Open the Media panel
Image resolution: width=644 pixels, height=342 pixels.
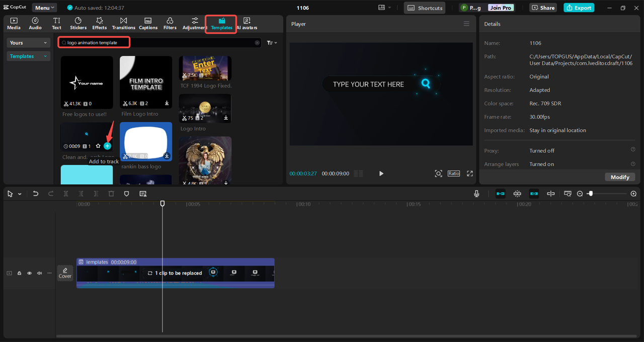point(14,24)
